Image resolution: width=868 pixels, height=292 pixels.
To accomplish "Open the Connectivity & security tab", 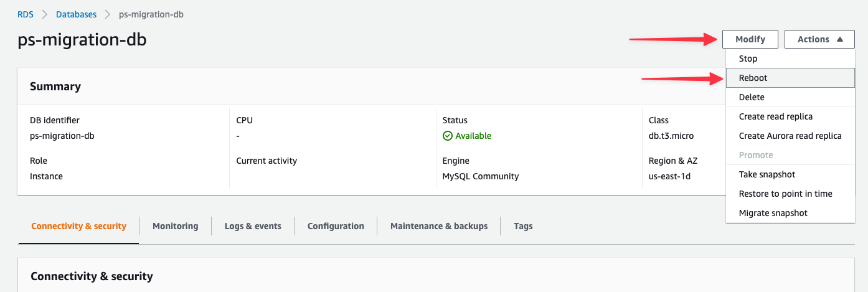I will (78, 226).
